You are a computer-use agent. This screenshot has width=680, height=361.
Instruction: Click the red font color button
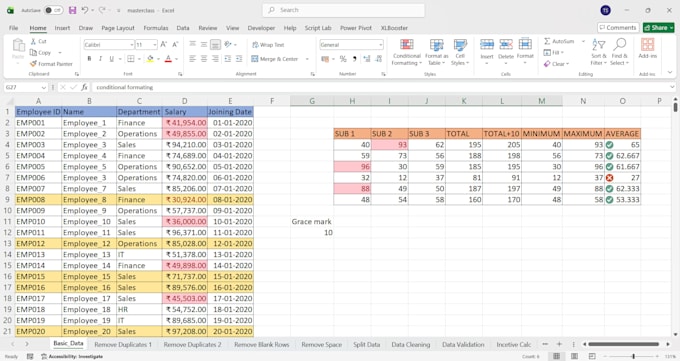click(168, 59)
